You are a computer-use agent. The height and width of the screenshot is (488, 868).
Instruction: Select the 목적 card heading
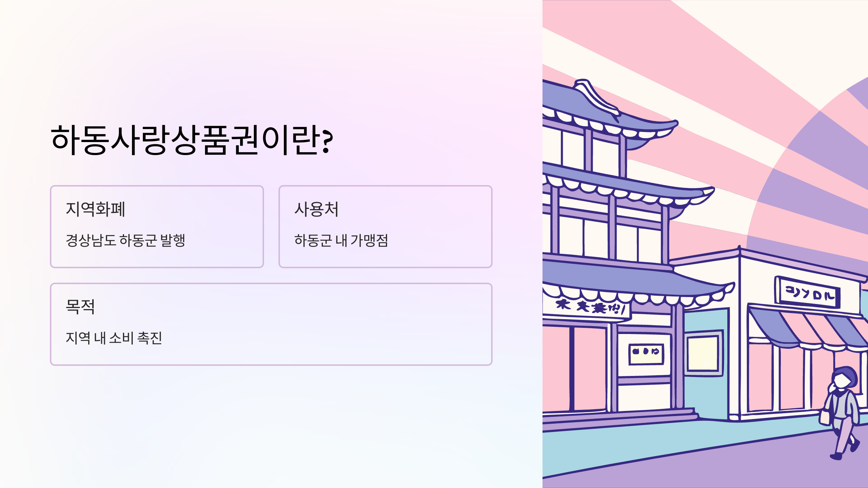80,307
